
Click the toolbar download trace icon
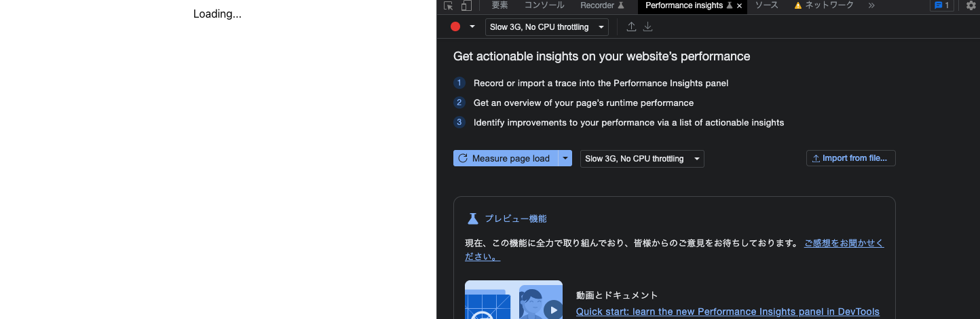coord(647,26)
